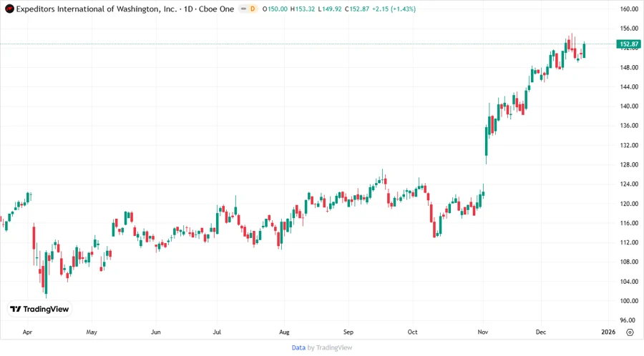644x356 pixels.
Task: Click the 112.00 price axis label
Action: 629,242
